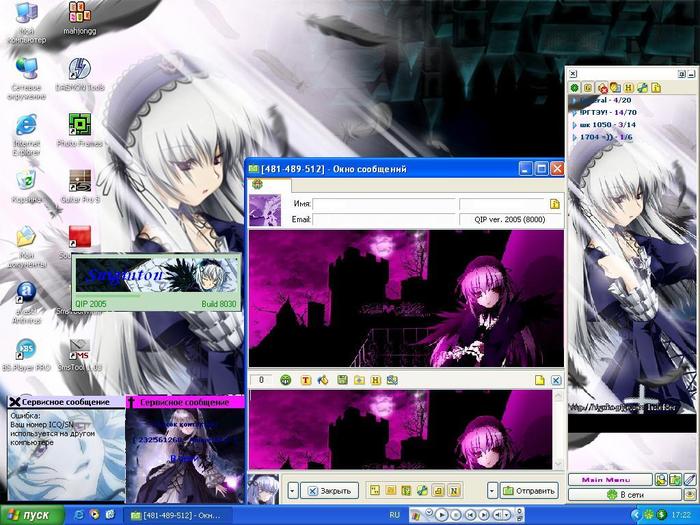Screen dimensions: 700x525
Task: Click own avatar thumbnail at chat bottom-left
Action: 264,489
